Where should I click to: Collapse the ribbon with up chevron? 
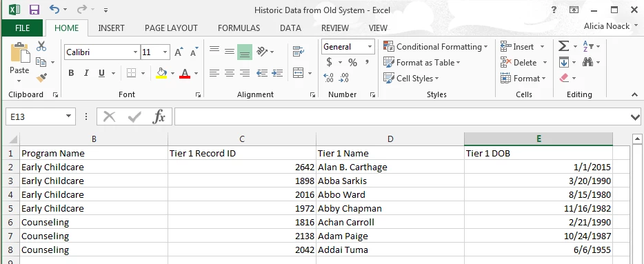tap(635, 94)
